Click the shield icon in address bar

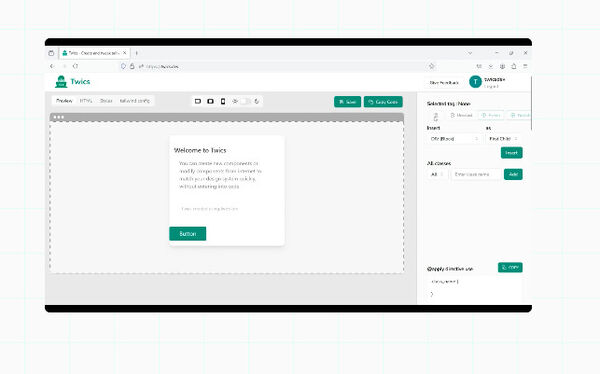[123, 66]
